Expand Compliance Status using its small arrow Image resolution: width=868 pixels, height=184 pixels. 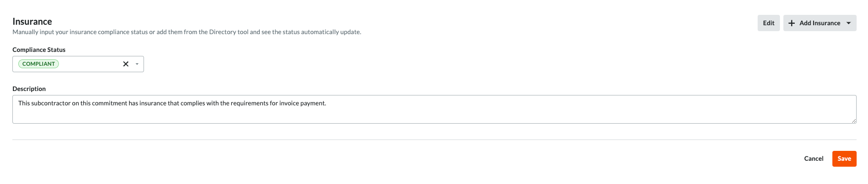pos(137,64)
